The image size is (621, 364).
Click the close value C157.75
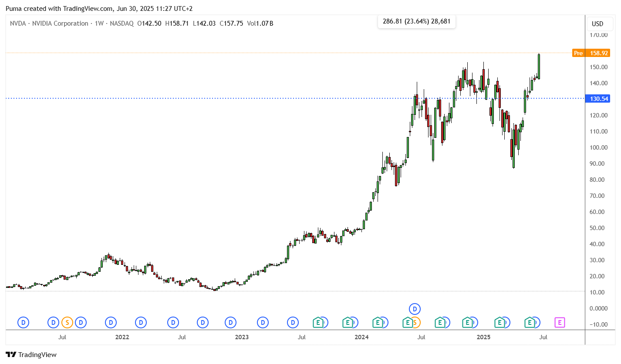(x=231, y=23)
